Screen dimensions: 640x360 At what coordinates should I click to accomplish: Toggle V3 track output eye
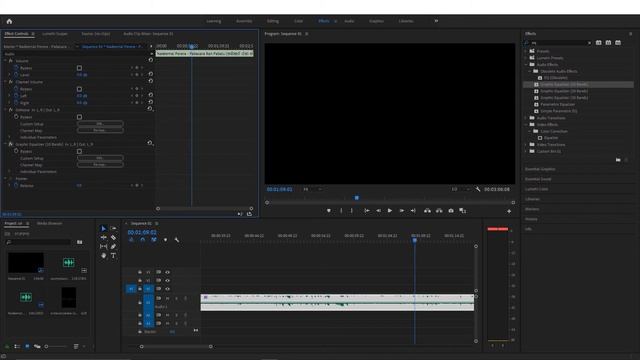[167, 272]
